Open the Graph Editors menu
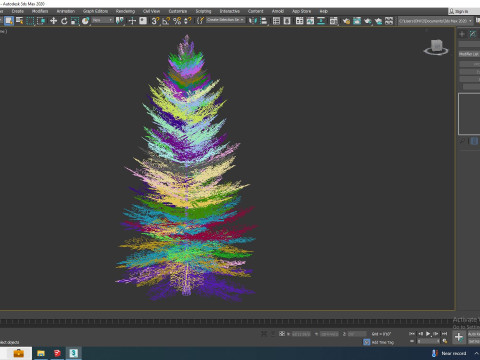The image size is (480, 360). pyautogui.click(x=95, y=11)
